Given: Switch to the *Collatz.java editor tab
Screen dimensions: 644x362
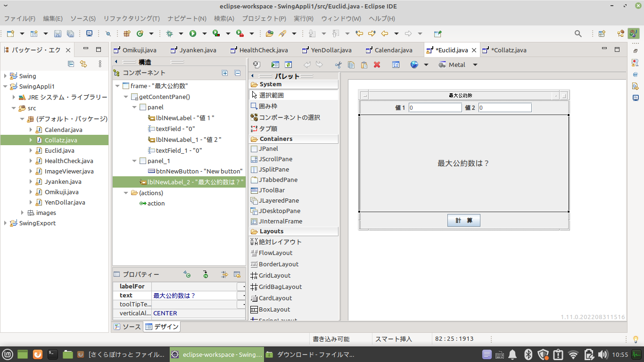Looking at the screenshot, I should click(x=504, y=50).
